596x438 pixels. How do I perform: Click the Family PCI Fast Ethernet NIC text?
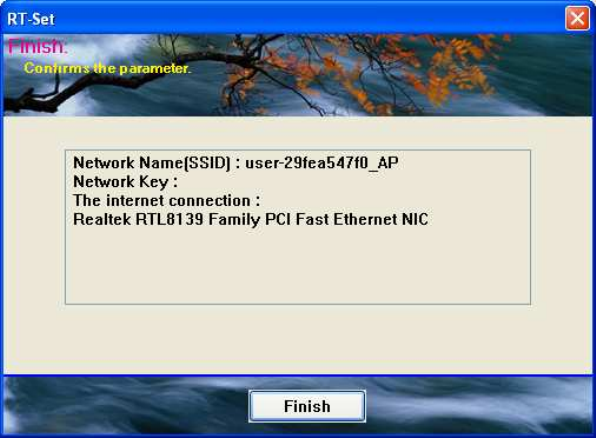[319, 219]
